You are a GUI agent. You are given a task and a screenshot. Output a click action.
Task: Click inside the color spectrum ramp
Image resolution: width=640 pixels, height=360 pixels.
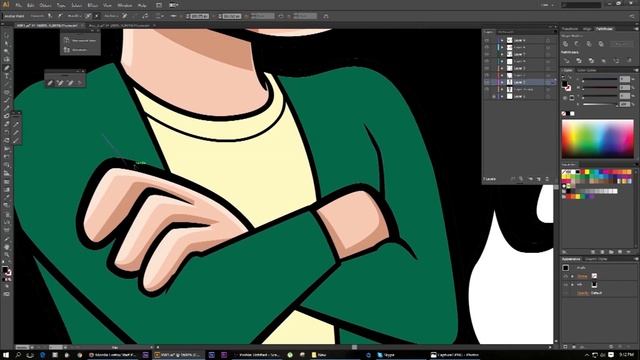coord(598,139)
